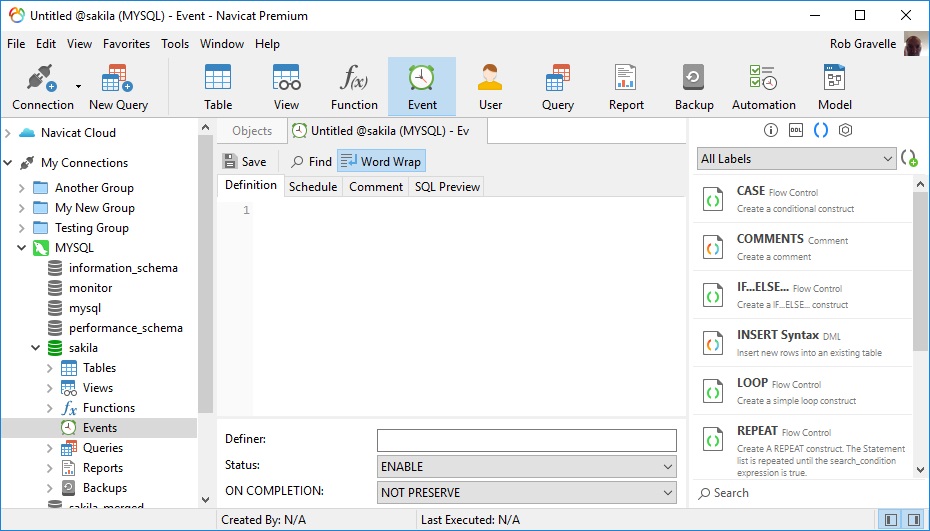The image size is (930, 531).
Task: Expand the Another Group folder
Action: [x=22, y=188]
